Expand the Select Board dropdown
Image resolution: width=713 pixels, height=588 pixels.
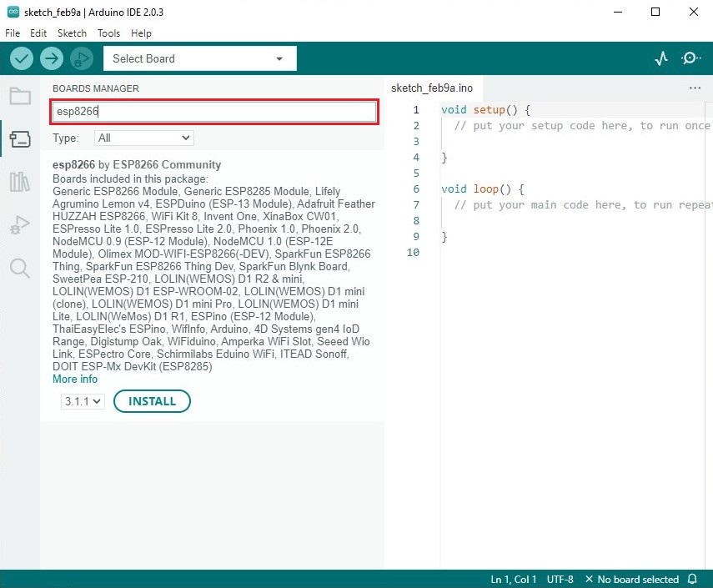click(x=198, y=58)
